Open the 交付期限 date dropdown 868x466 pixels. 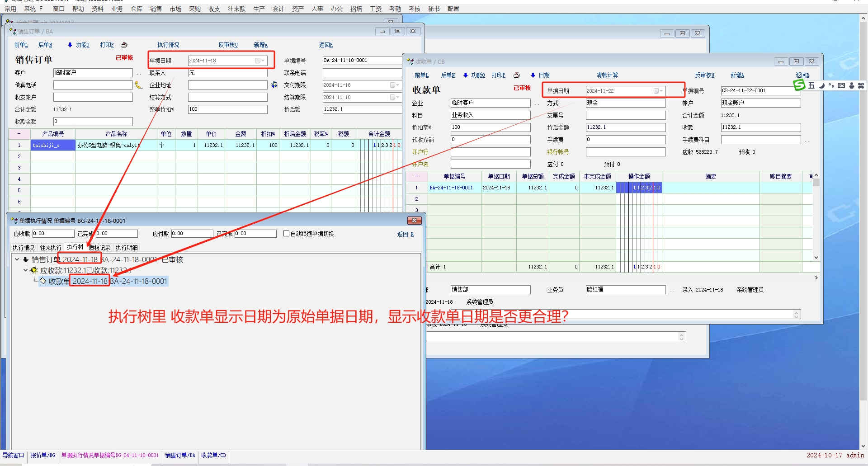tap(397, 85)
